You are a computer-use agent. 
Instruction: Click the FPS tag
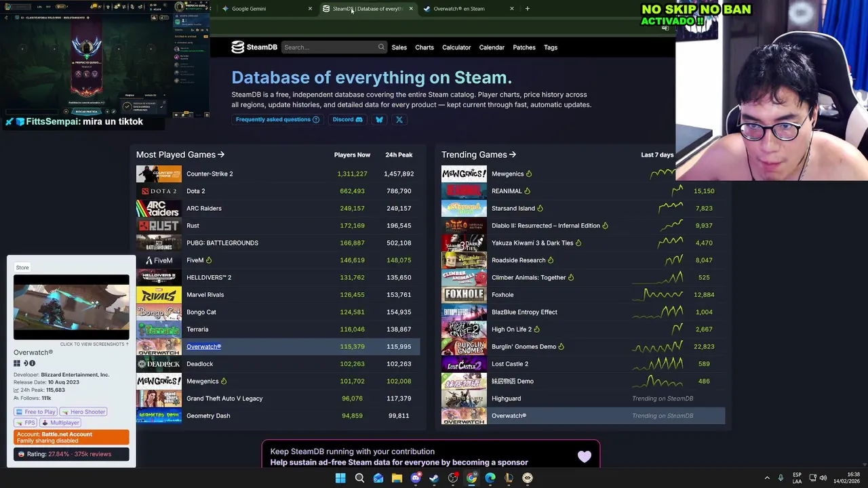pyautogui.click(x=26, y=423)
